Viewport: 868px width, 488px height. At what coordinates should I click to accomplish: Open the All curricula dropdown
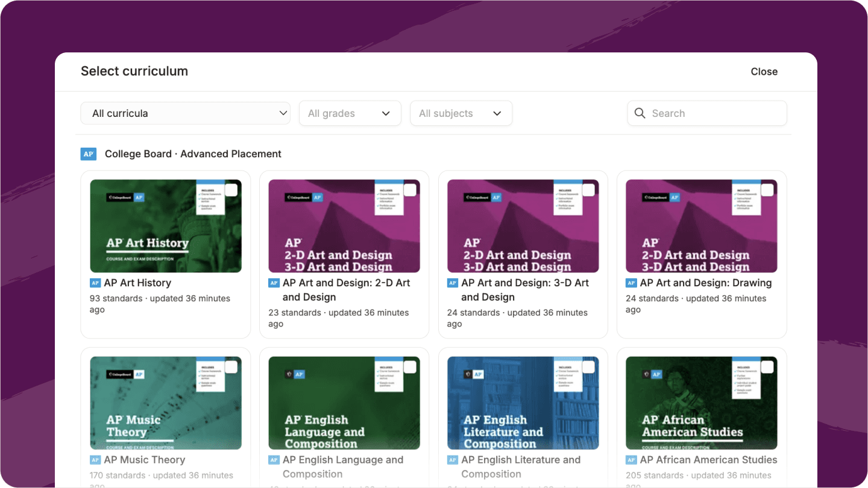click(x=186, y=113)
